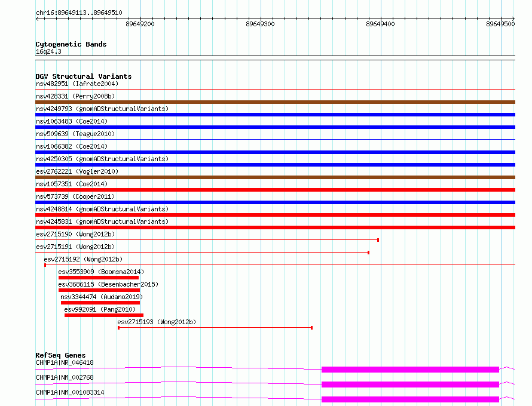Image resolution: width=532 pixels, height=406 pixels.
Task: Select ruler position 89649400
Action: coord(380,24)
